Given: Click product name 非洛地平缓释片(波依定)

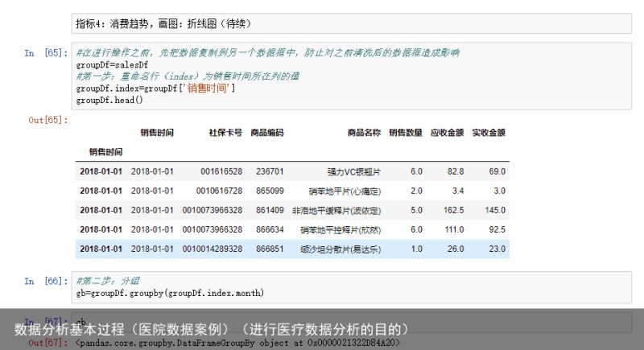Looking at the screenshot, I should (336, 211).
